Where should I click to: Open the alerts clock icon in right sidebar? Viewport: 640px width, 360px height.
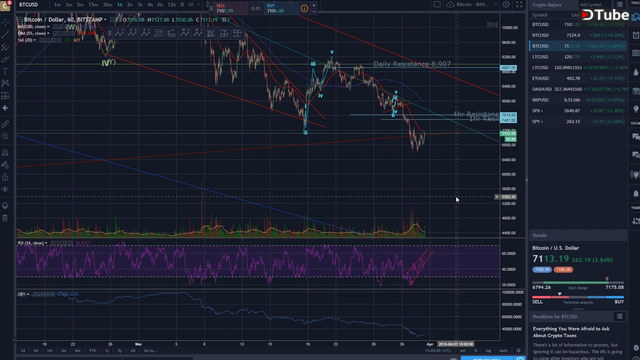(x=636, y=36)
